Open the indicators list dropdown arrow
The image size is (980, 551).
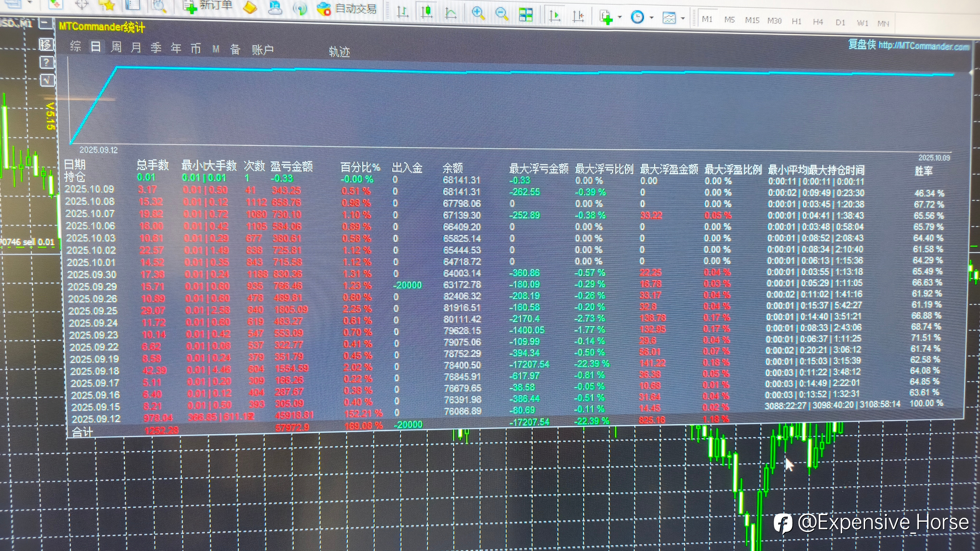pos(620,17)
